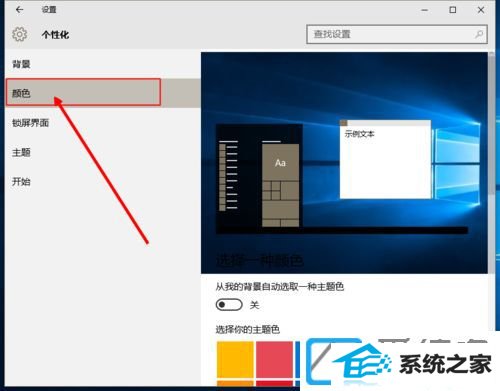The height and width of the screenshot is (391, 500).
Task: Open the 背景 section
Action: (x=21, y=64)
